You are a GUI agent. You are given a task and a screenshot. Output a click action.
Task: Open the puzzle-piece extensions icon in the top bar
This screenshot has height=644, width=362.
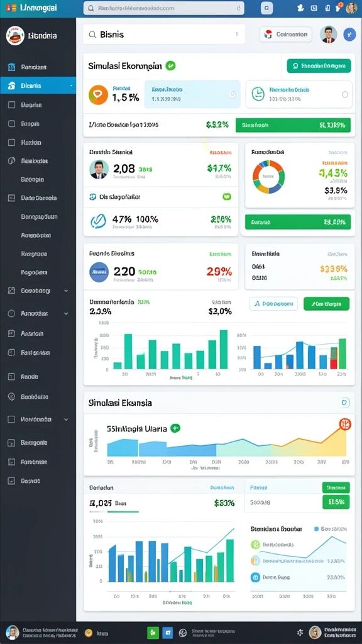tap(300, 8)
